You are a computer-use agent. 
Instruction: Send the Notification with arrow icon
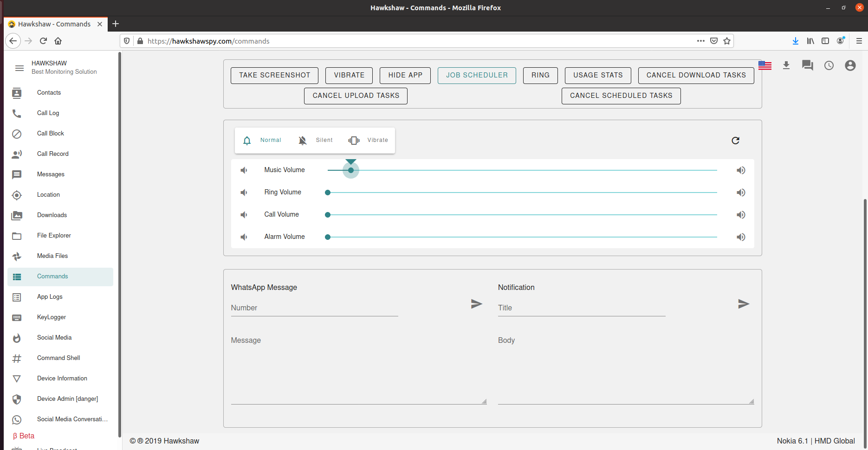(744, 304)
